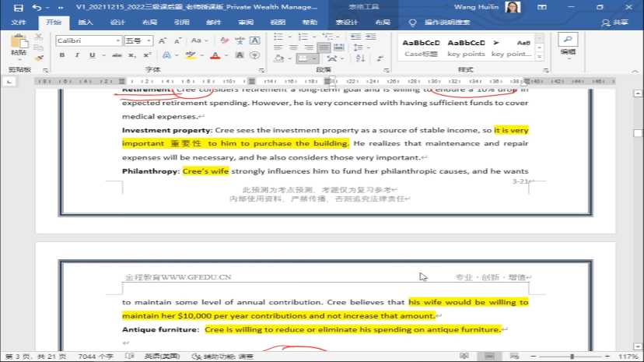The image size is (644, 362).
Task: Click the Paste (粘贴) clipboard icon
Action: pyautogui.click(x=19, y=42)
